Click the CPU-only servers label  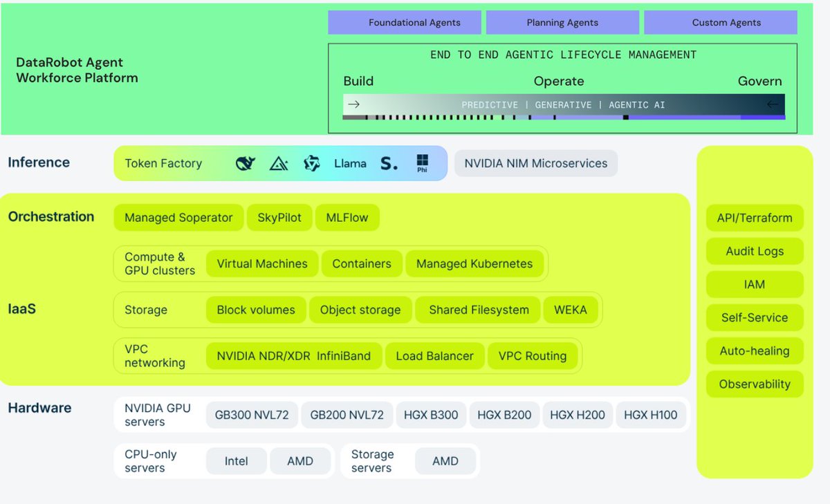pos(151,461)
